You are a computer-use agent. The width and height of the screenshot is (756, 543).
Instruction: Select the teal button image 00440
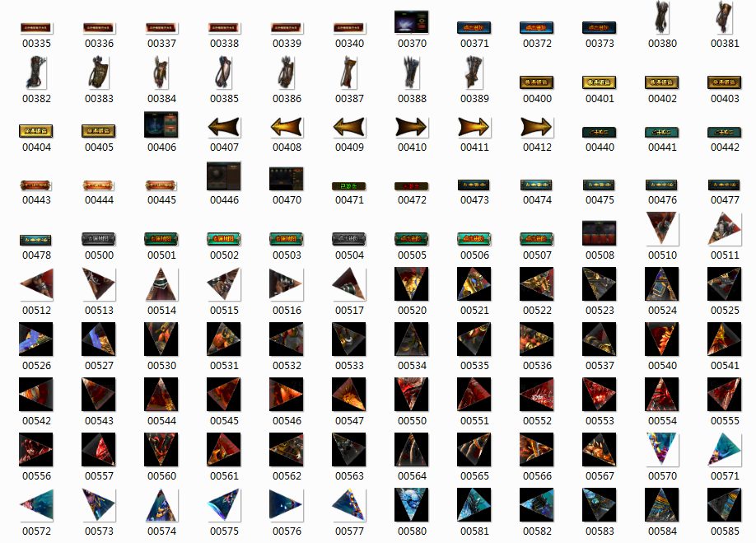[x=600, y=132]
